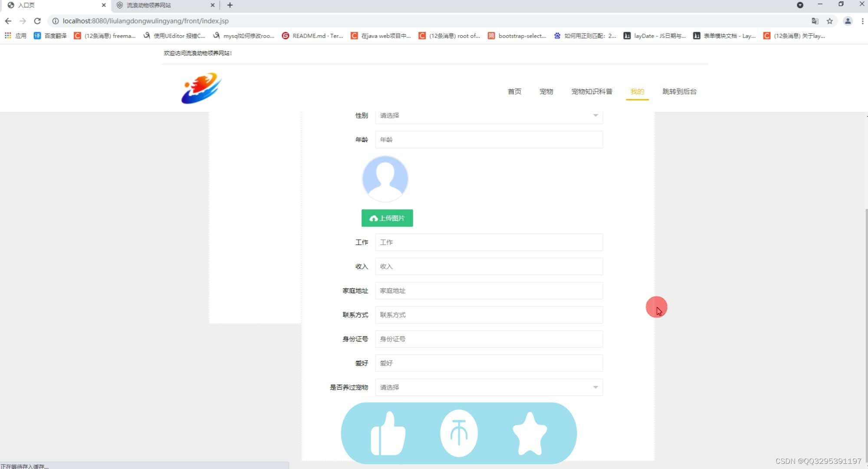The width and height of the screenshot is (868, 469).
Task: Open the 应用 apps bookmark icon
Action: [x=16, y=36]
